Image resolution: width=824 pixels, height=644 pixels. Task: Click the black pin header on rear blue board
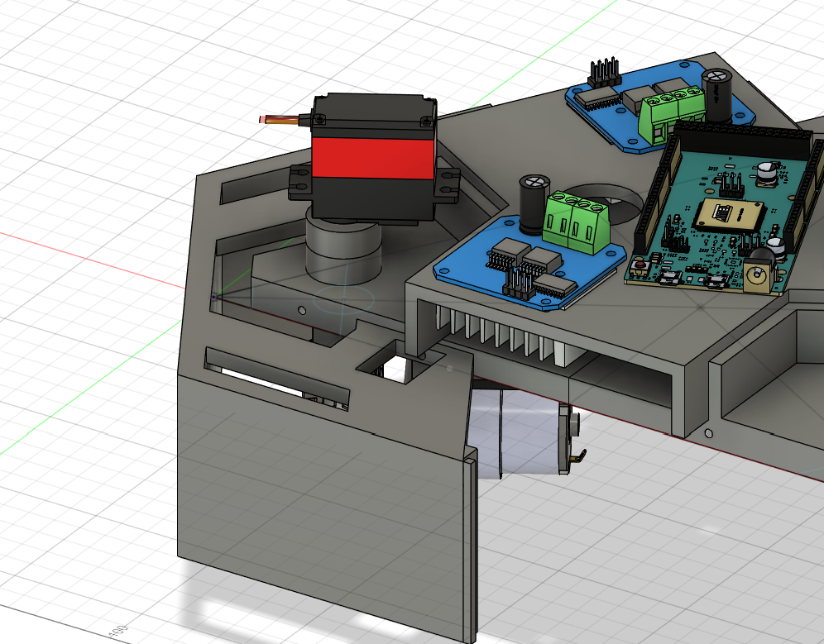coord(605,73)
